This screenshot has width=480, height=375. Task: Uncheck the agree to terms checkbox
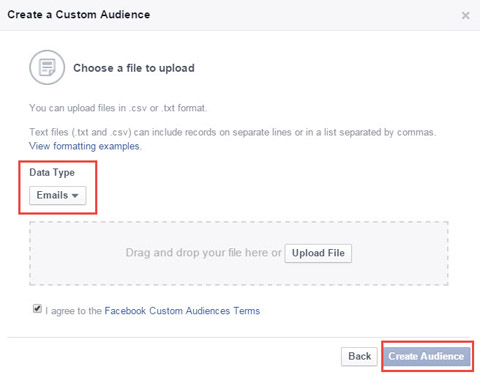pos(37,309)
